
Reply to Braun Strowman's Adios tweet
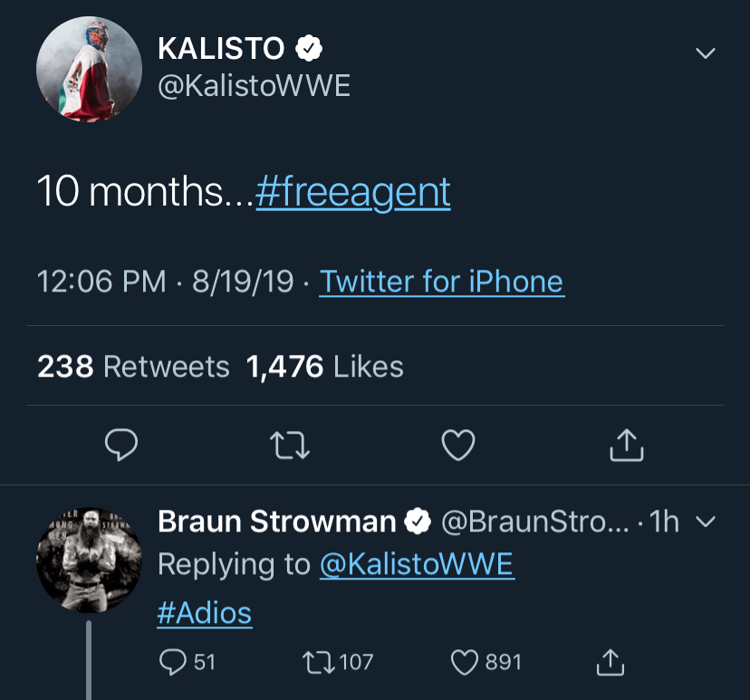coord(173,662)
